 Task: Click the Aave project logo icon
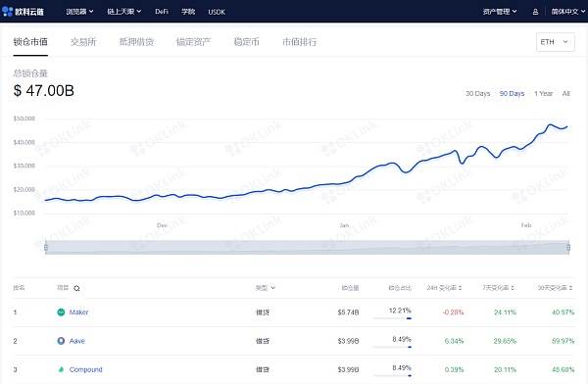pos(61,341)
